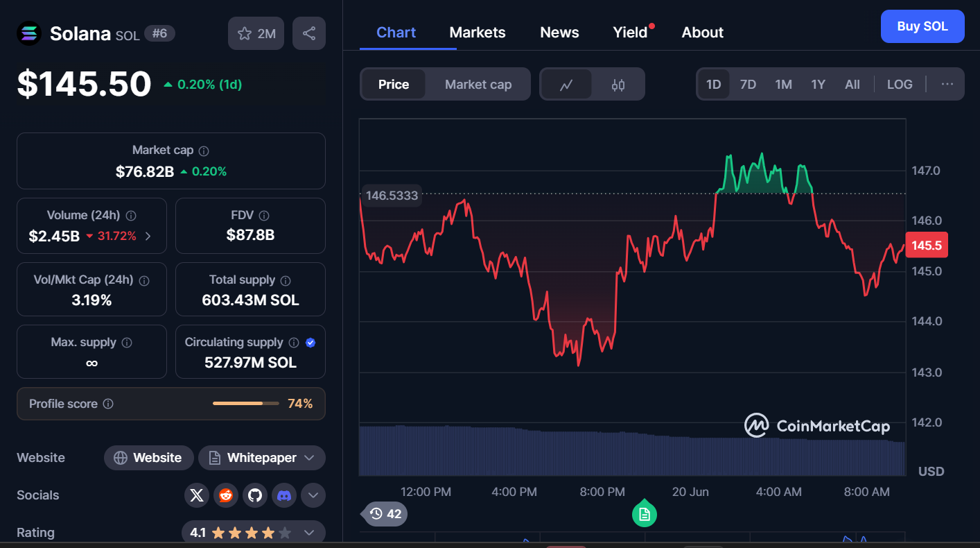The image size is (980, 548).
Task: Open Solana's GitHub social link
Action: coord(255,495)
